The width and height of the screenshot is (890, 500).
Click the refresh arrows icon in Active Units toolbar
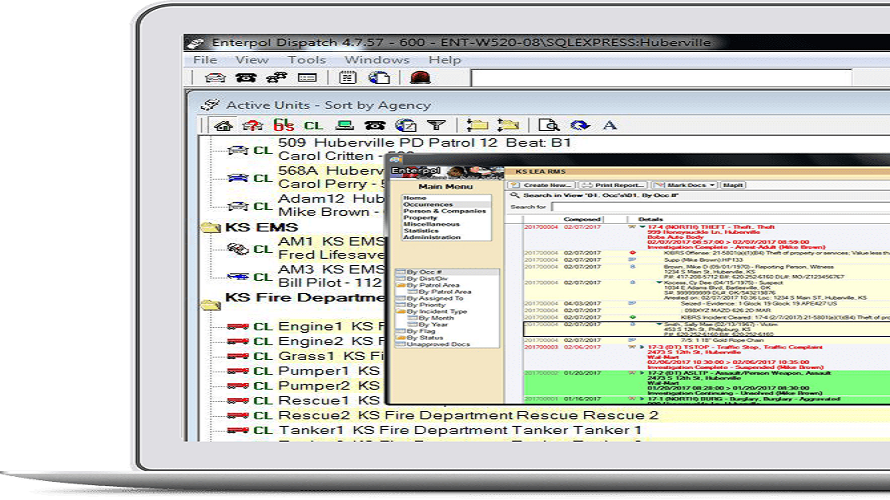click(579, 126)
